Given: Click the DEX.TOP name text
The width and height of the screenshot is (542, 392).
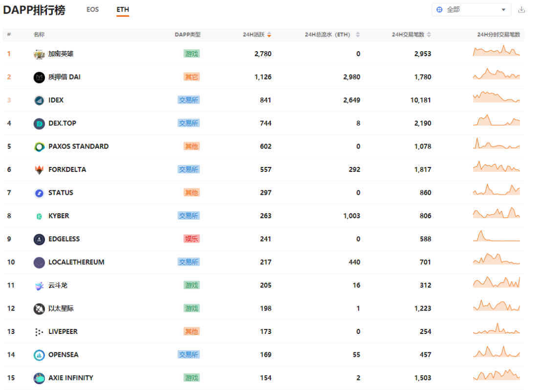Looking at the screenshot, I should point(62,124).
